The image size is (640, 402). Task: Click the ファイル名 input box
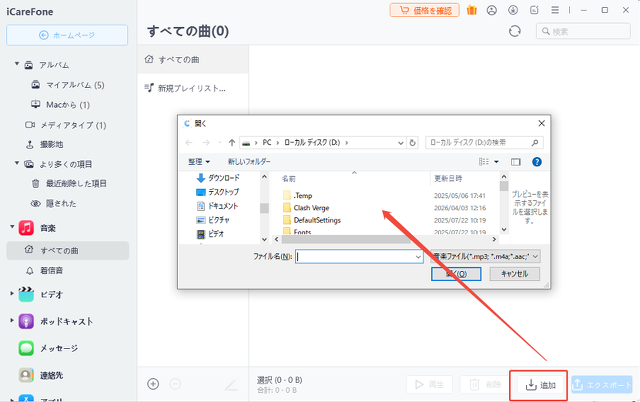pos(359,256)
